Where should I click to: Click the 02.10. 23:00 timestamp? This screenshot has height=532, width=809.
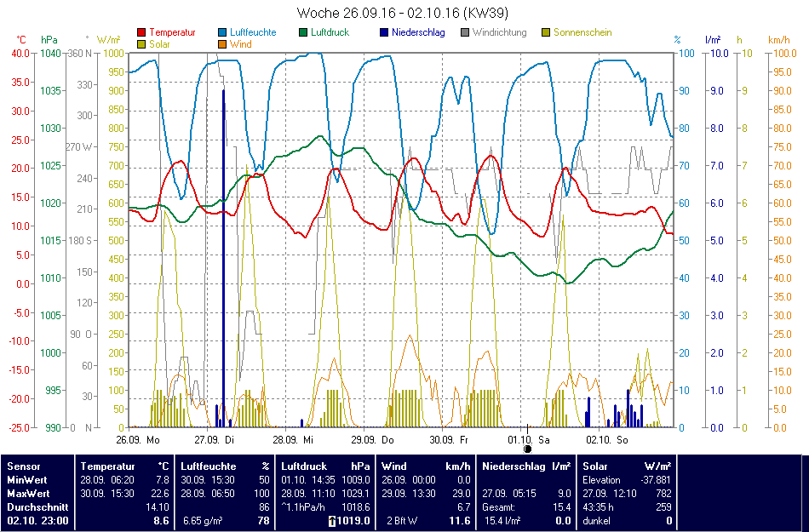[37, 521]
